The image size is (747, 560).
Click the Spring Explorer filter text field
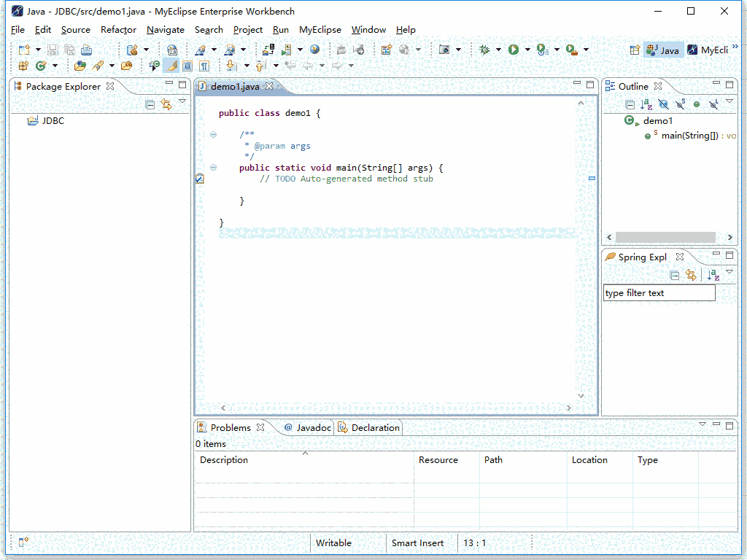pyautogui.click(x=659, y=293)
